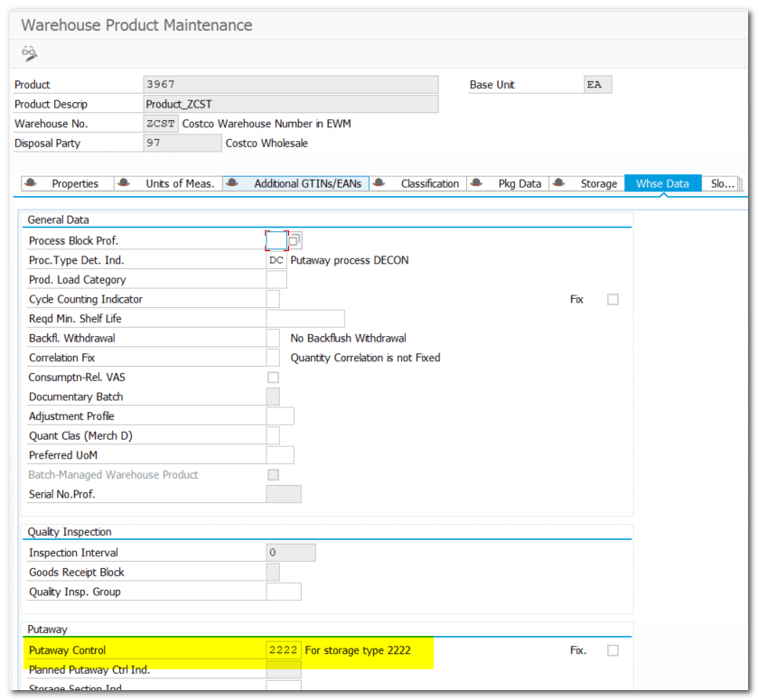Click the Base Unit field showing EA
Image resolution: width=758 pixels, height=700 pixels.
coord(596,83)
